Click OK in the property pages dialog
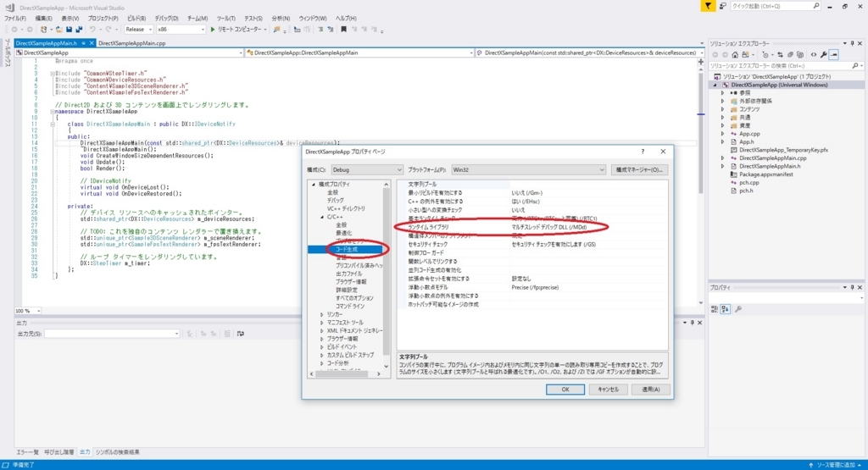This screenshot has height=470, width=868. click(565, 390)
